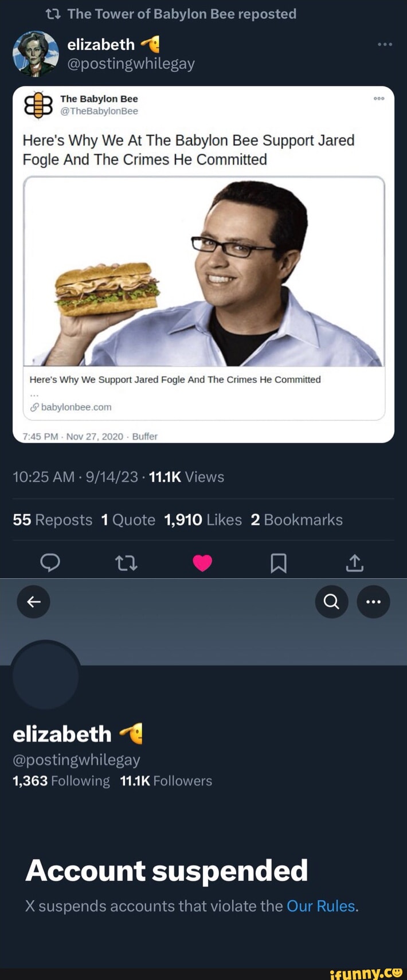The height and width of the screenshot is (980, 407).
Task: Click the bookmark icon under the tweet
Action: click(x=279, y=563)
